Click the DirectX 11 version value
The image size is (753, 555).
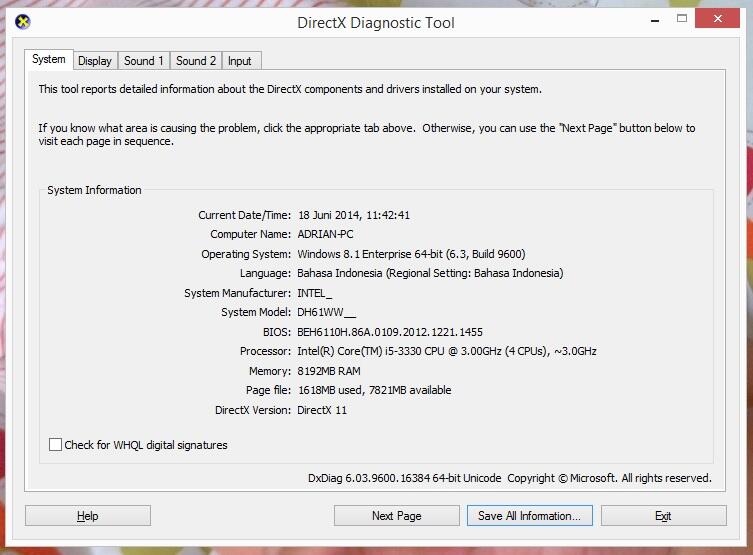pyautogui.click(x=322, y=410)
